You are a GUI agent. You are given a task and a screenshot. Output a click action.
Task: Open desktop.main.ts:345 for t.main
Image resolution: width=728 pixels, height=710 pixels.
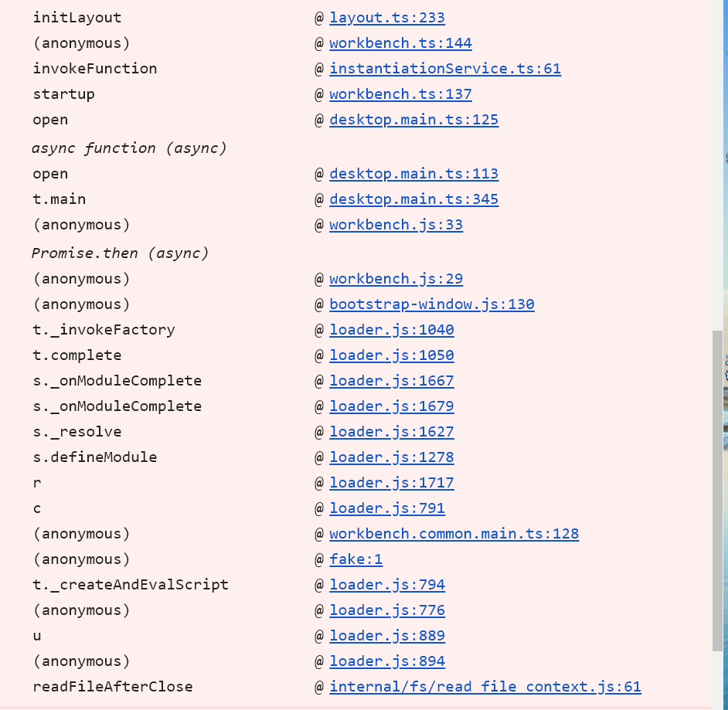pos(413,199)
